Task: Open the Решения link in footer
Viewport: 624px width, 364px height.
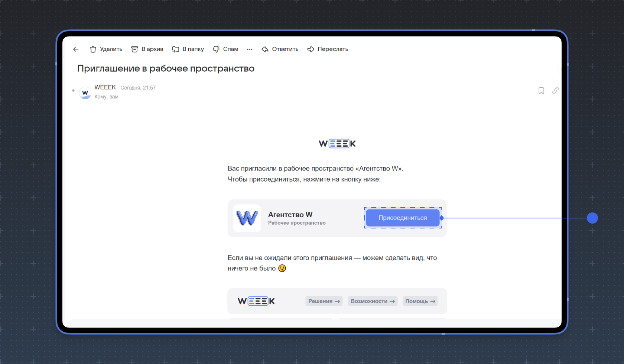Action: coord(324,301)
